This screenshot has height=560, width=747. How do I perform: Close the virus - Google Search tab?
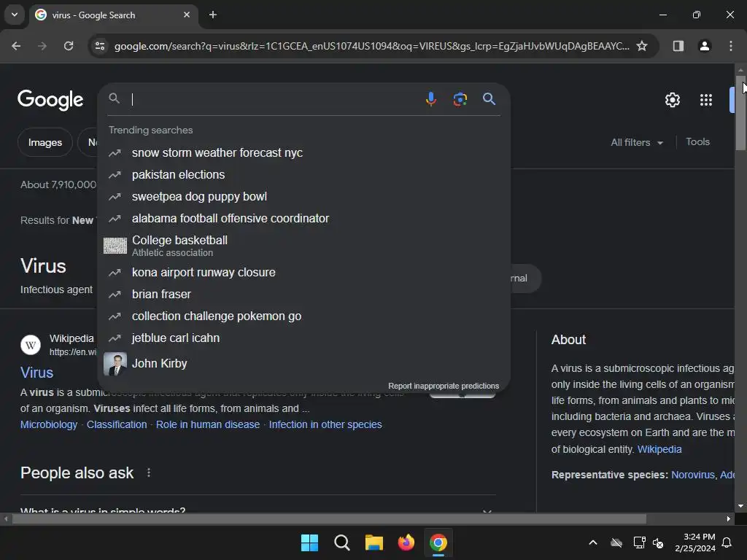pyautogui.click(x=187, y=15)
